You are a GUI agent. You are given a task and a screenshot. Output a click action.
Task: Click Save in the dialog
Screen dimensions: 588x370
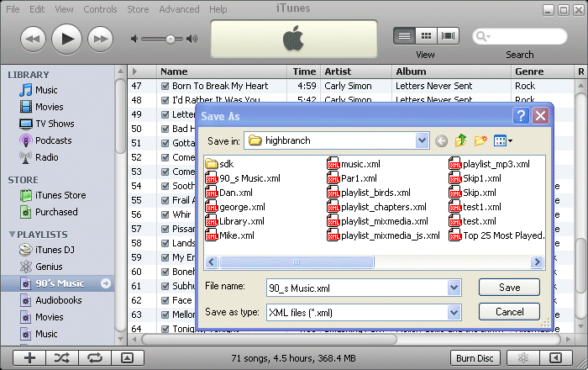(509, 288)
